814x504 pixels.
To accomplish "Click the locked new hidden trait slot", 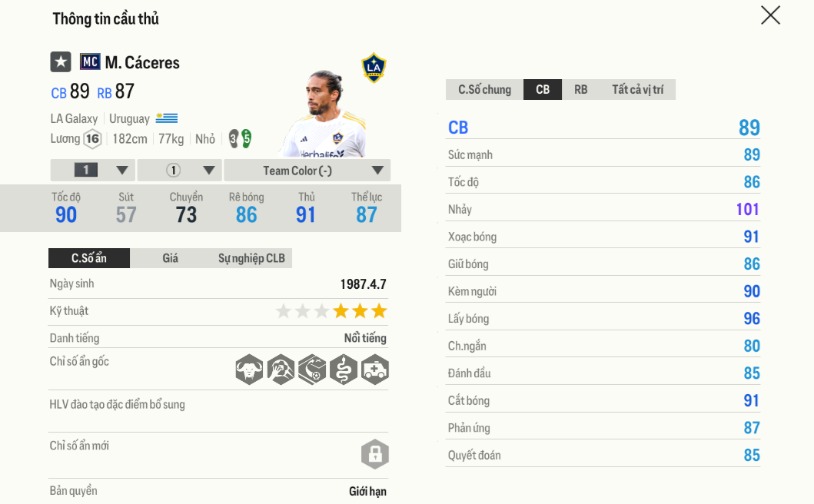I will coord(375,454).
